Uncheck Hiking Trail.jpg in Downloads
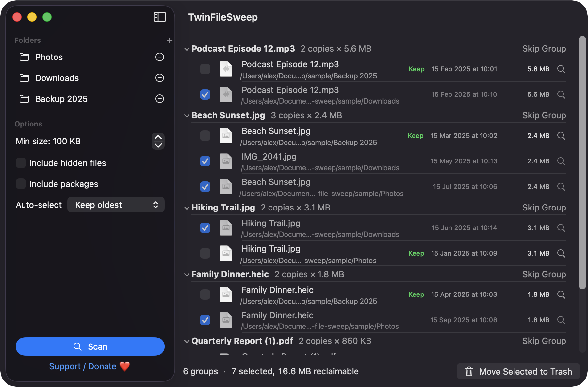The image size is (588, 387). (x=205, y=228)
